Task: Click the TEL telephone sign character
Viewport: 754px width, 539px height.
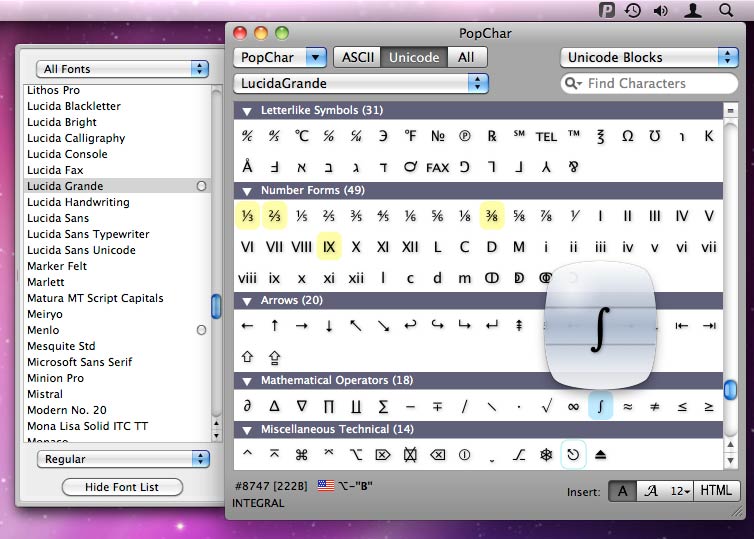Action: point(546,137)
